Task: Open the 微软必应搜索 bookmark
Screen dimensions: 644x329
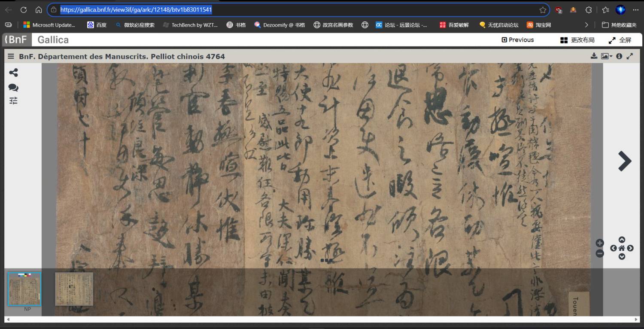Action: click(135, 25)
